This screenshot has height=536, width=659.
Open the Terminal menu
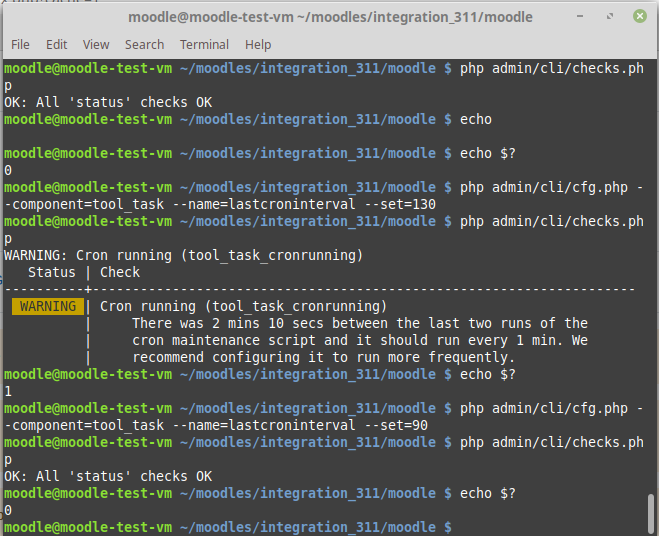pos(204,45)
